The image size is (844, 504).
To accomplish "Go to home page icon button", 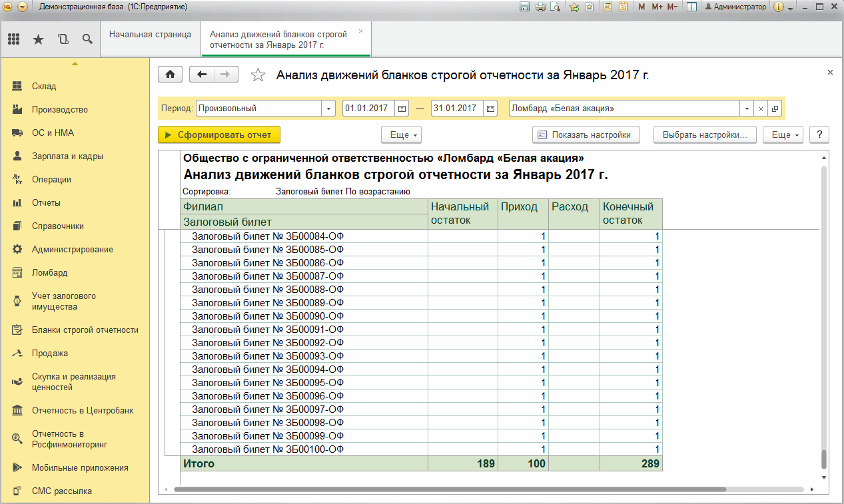I will [171, 75].
